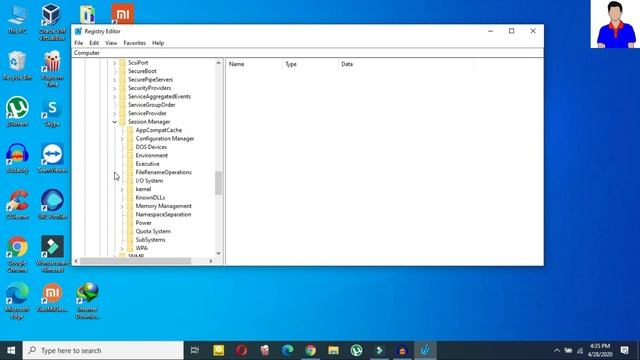Open Oracle VM VirtualBox desktop shortcut
The image size is (640, 360).
[x=52, y=22]
